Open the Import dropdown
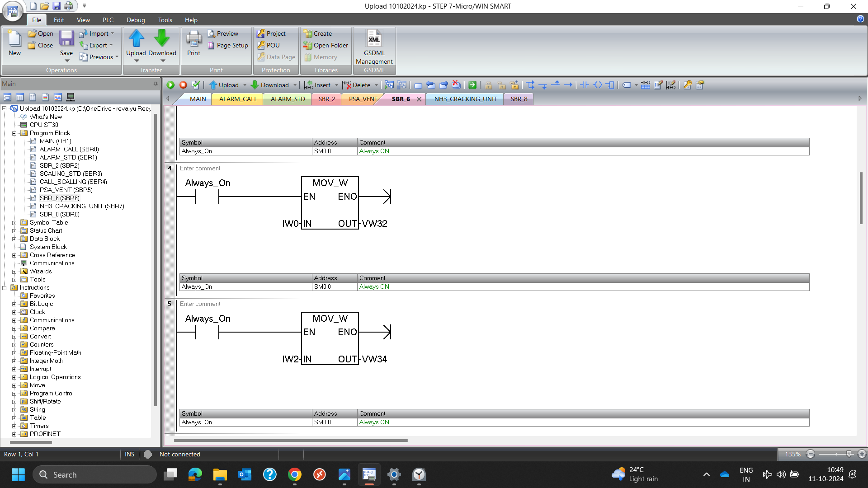This screenshot has height=488, width=868. (x=112, y=33)
